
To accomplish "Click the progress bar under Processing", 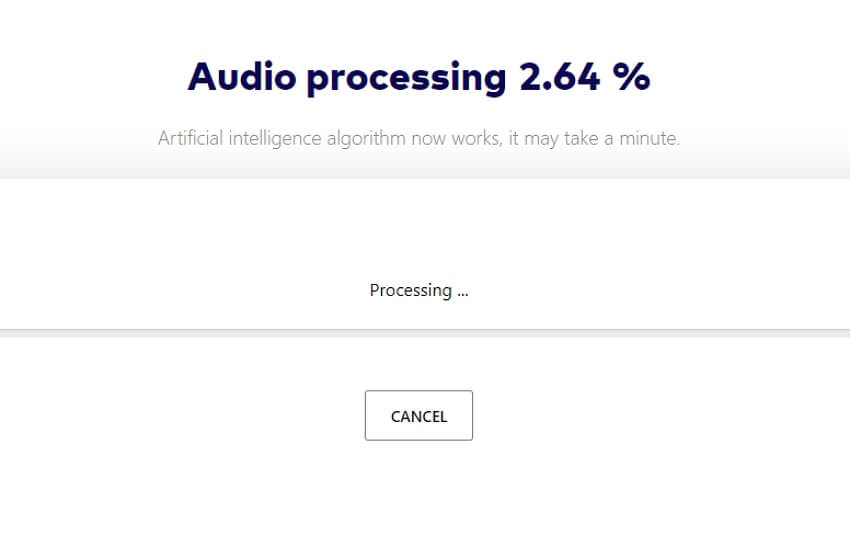I will click(425, 333).
